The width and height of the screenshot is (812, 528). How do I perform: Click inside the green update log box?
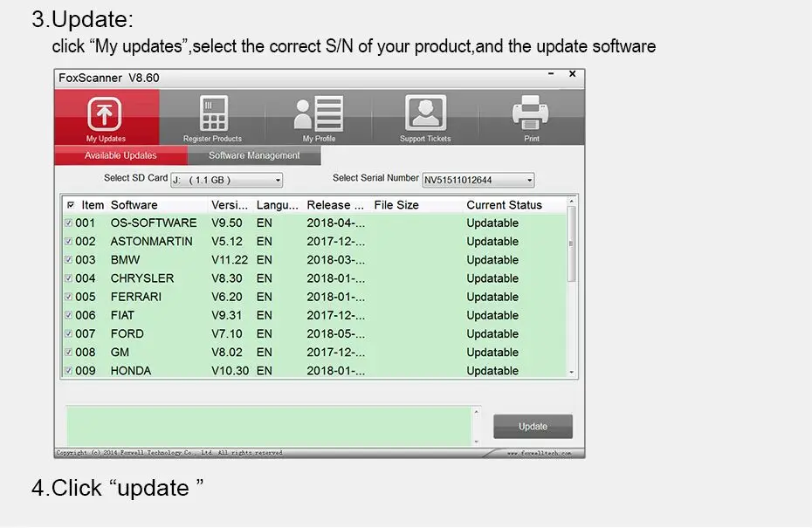click(269, 426)
